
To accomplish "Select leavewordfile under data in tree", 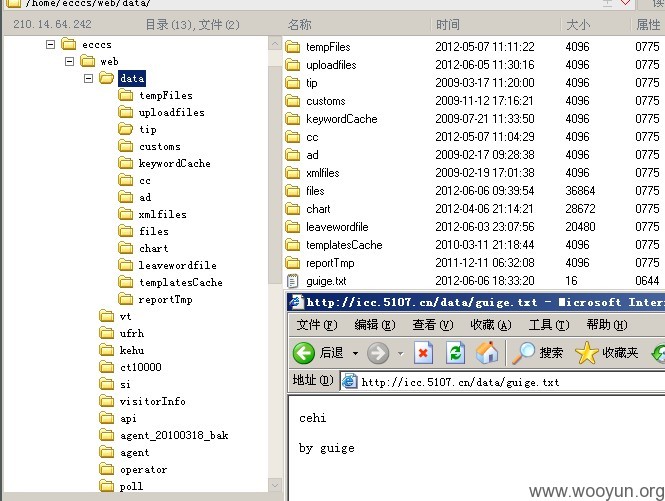I will point(177,266).
